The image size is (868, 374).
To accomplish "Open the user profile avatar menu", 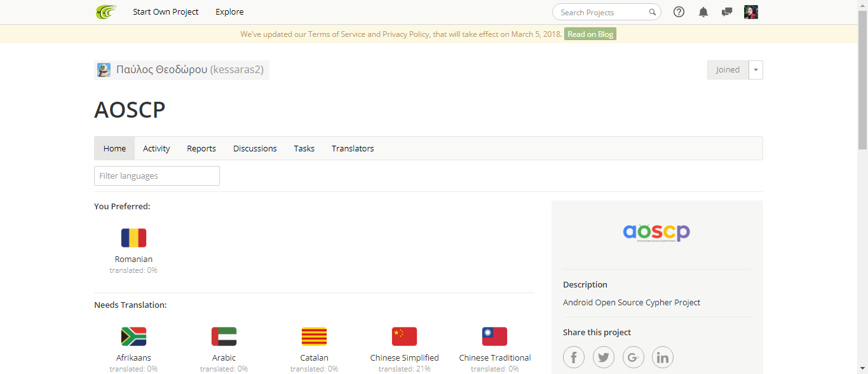I will click(x=751, y=12).
